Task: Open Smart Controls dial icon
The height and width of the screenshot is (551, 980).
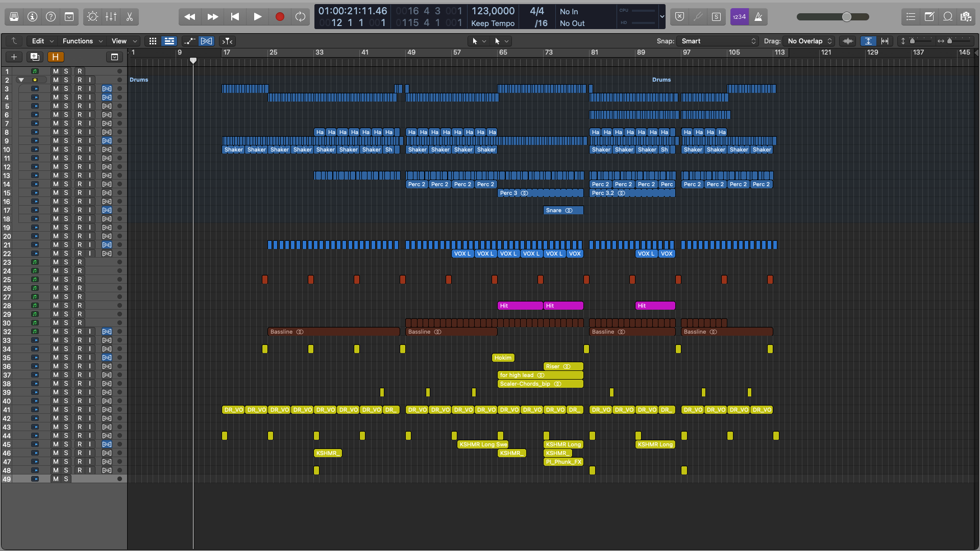Action: click(x=92, y=17)
